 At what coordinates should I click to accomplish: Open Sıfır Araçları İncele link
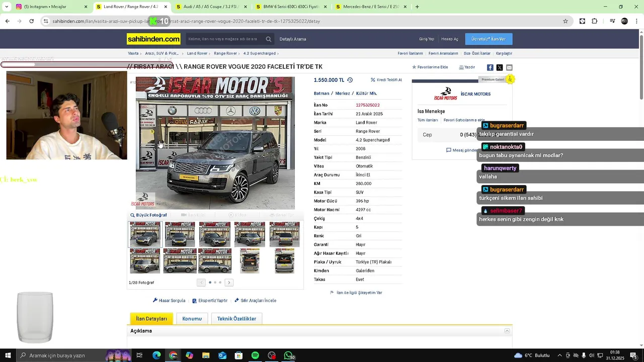[x=255, y=301]
